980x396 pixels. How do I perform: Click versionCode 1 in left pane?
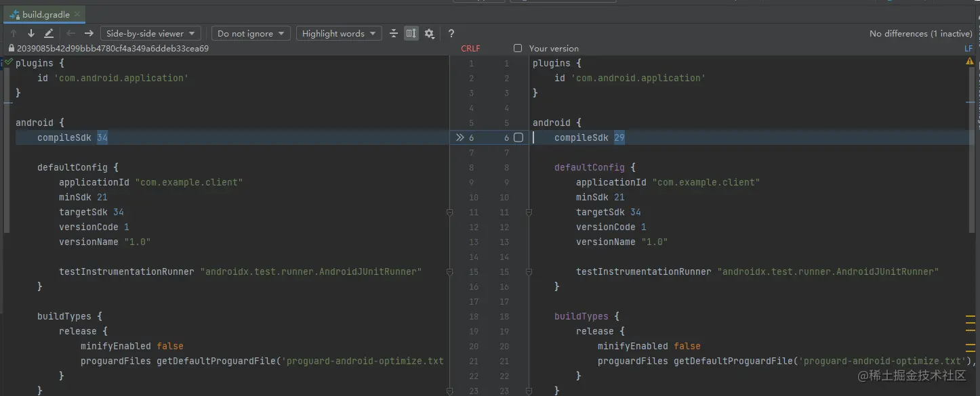click(x=94, y=227)
